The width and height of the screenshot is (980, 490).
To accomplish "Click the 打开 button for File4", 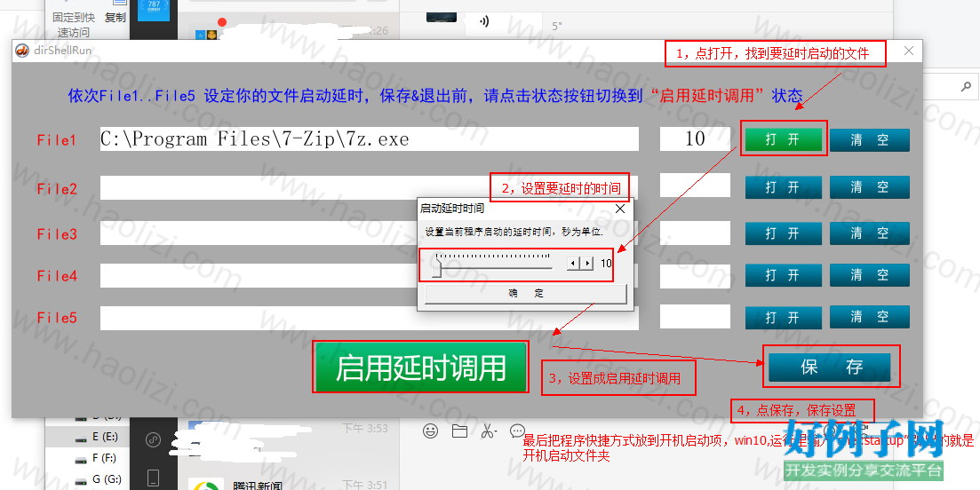I will click(x=783, y=274).
